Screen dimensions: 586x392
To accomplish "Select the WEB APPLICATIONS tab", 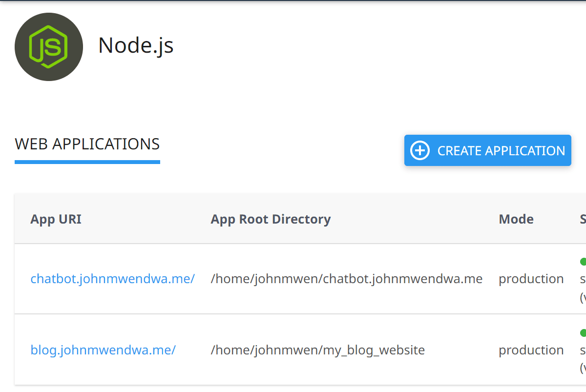I will coord(87,144).
